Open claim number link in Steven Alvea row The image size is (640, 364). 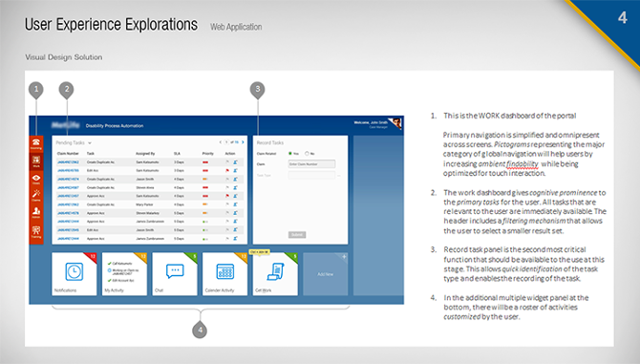[68, 187]
